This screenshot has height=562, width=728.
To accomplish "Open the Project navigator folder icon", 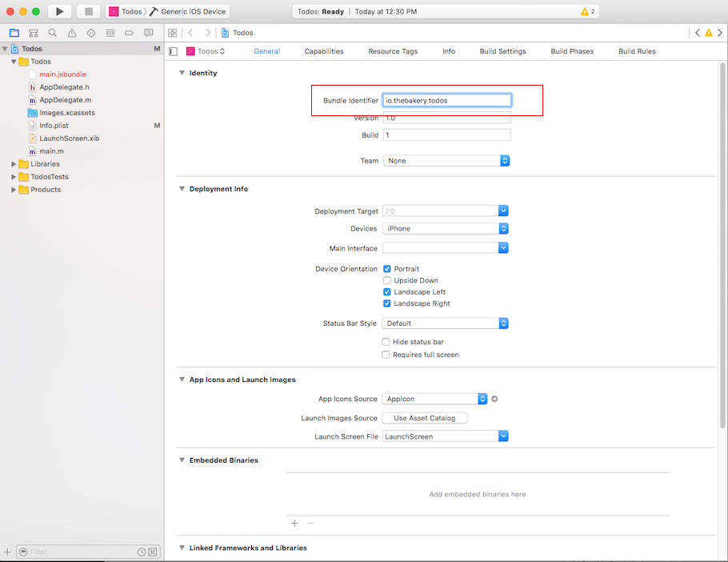I will tap(14, 33).
